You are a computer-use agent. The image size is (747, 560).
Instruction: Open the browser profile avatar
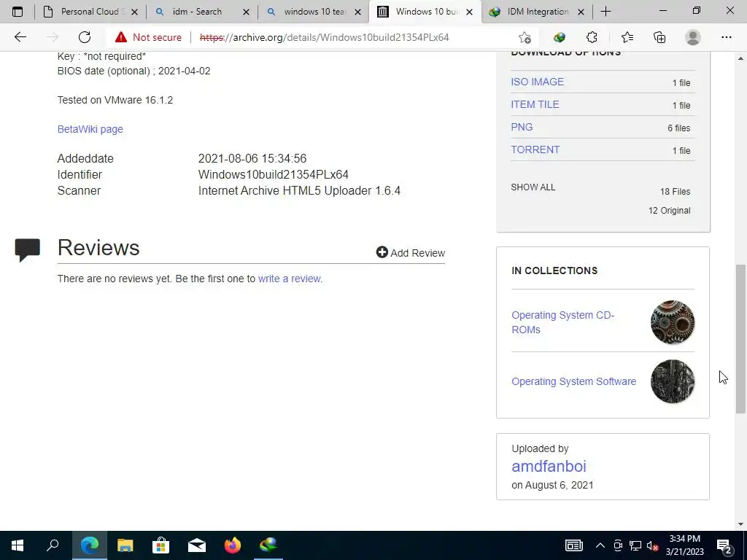point(693,37)
